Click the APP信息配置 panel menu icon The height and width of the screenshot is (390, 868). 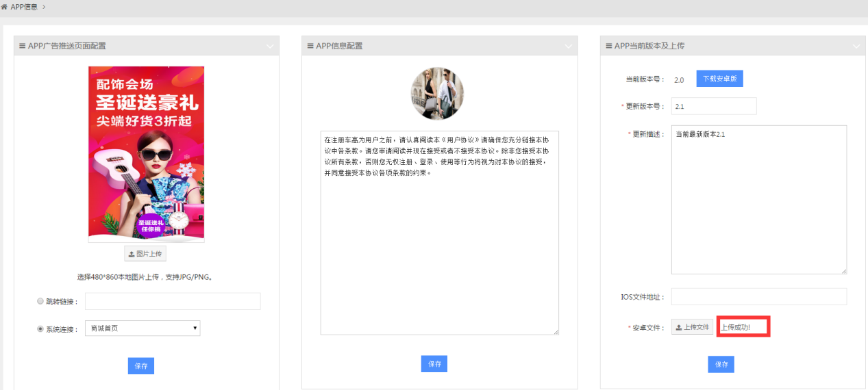(x=310, y=46)
